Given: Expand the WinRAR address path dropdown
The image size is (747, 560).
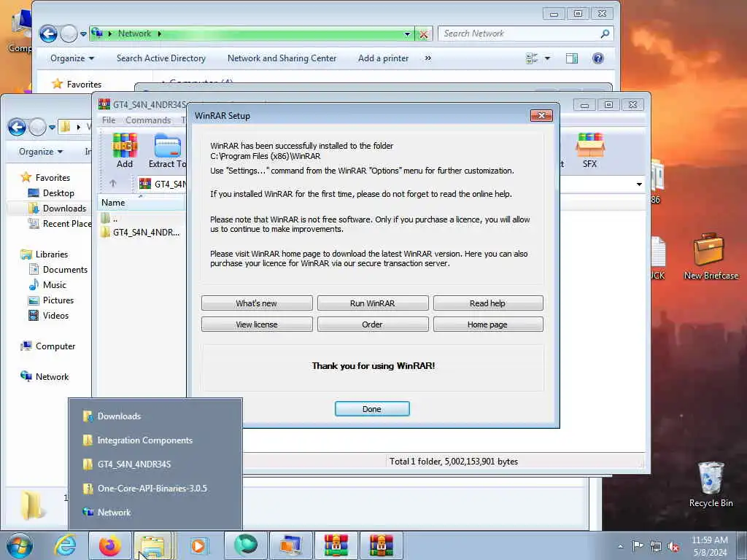Looking at the screenshot, I should click(x=639, y=184).
